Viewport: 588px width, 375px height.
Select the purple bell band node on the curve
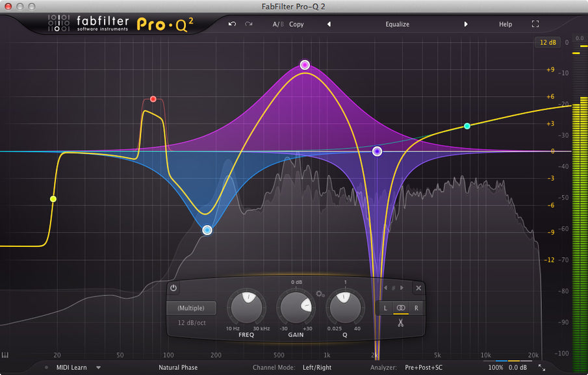tap(305, 64)
